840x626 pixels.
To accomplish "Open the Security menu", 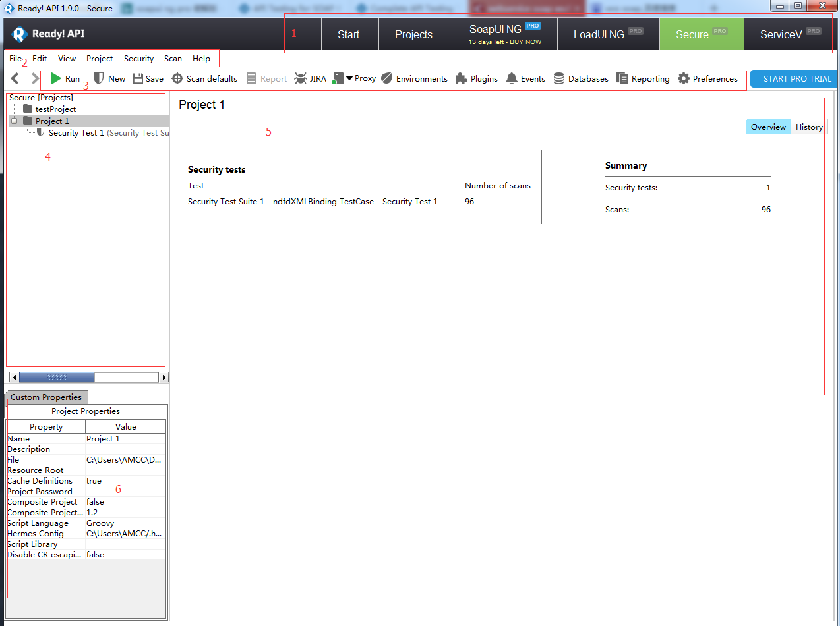I will (x=138, y=58).
